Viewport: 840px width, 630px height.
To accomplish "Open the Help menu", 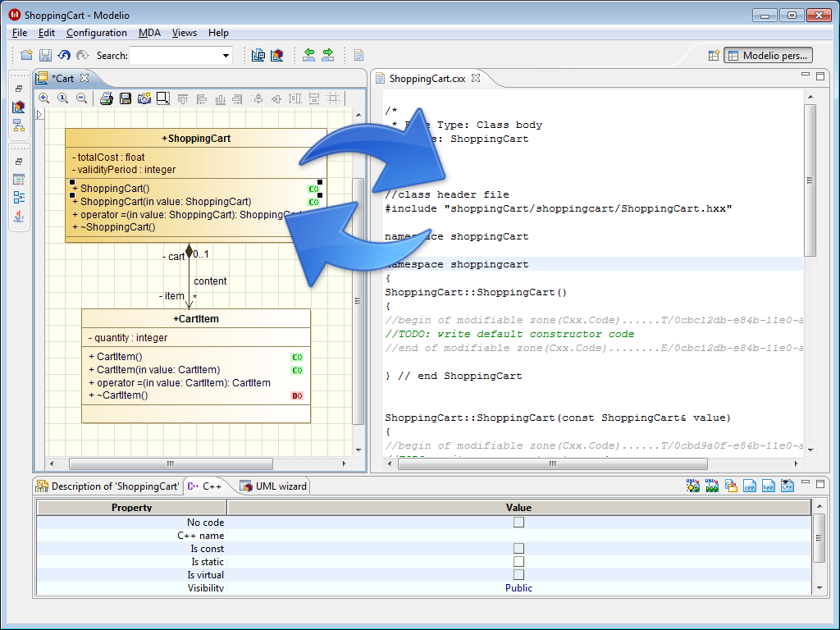I will [x=218, y=33].
